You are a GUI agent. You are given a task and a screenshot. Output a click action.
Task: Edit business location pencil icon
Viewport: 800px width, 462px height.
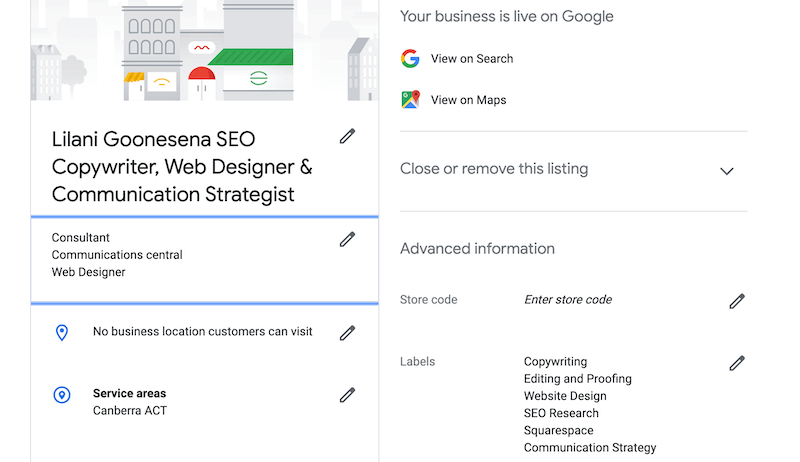347,333
